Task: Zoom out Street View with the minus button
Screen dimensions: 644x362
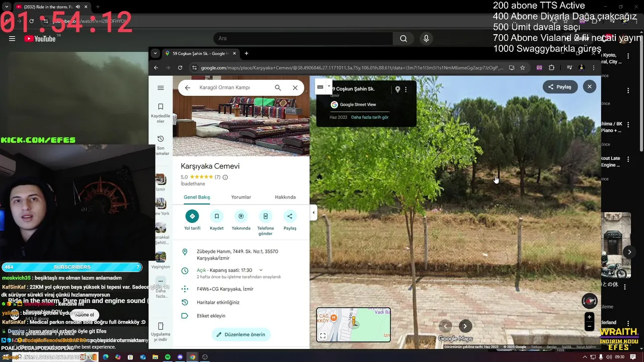Action: [x=589, y=326]
